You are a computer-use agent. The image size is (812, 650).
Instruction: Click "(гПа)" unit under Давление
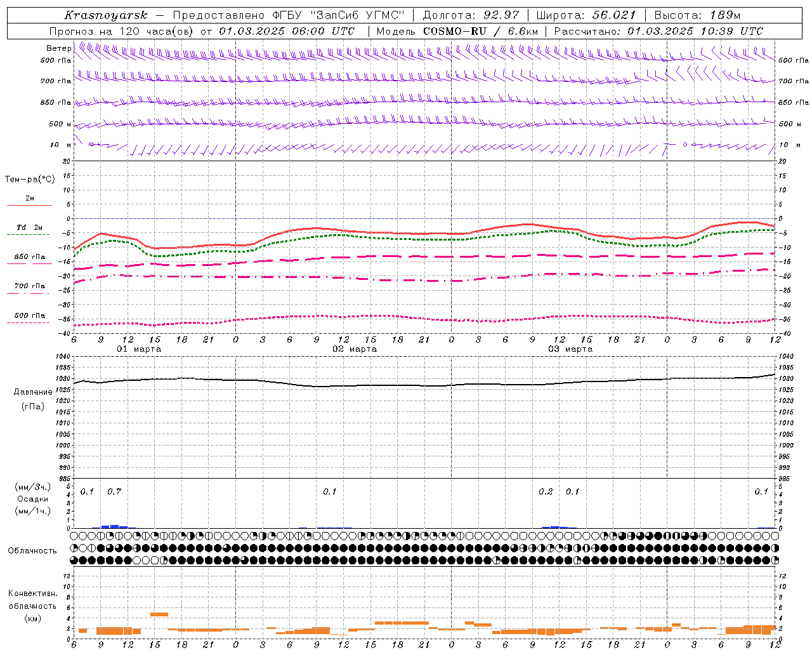pos(33,406)
